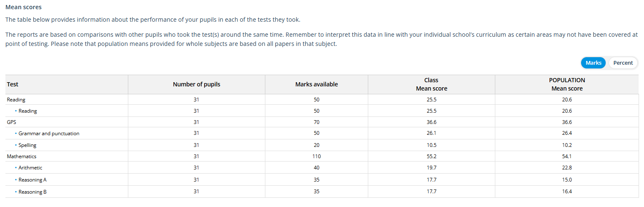Click the Number of pupils column header
The width and height of the screenshot is (644, 207).
pos(196,84)
